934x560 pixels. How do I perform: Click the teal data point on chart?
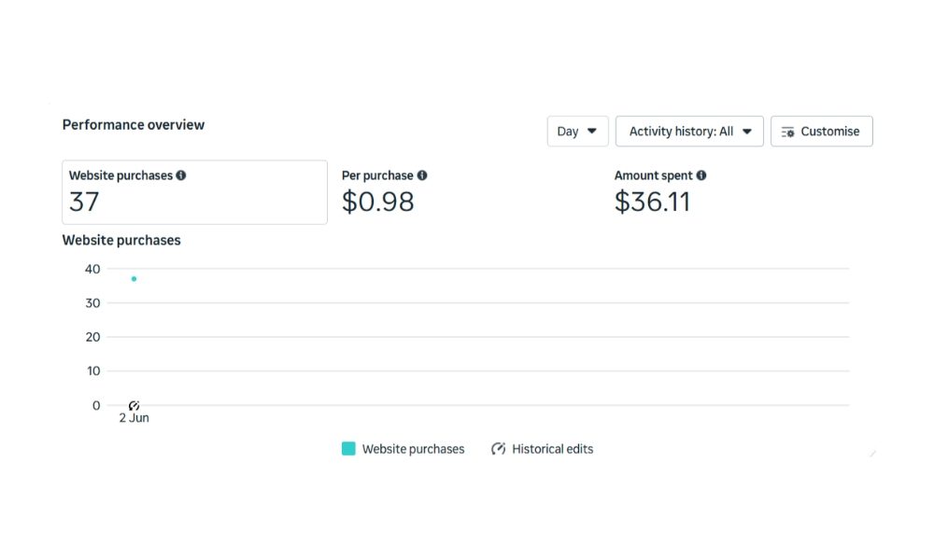134,278
